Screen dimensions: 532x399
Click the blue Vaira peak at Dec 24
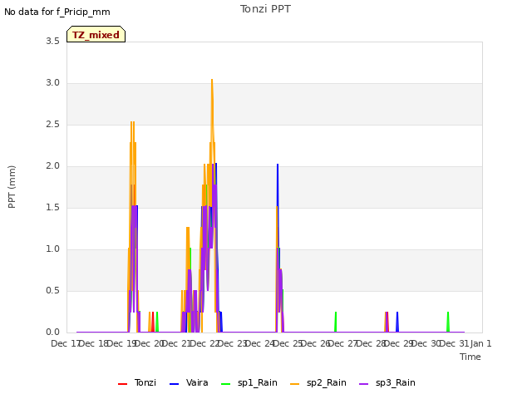tap(278, 166)
